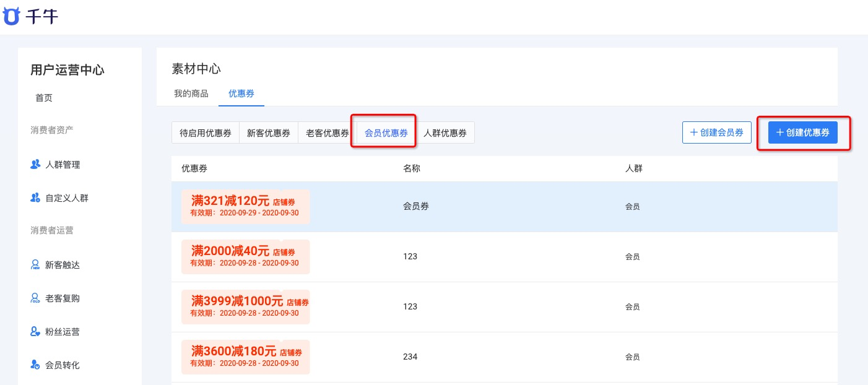868x385 pixels.
Task: Switch to 我的商品 tab
Action: pyautogui.click(x=191, y=93)
